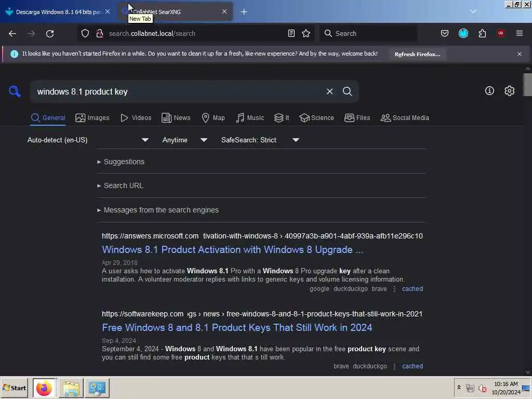Click the insecure connection padlock icon

coord(99,33)
